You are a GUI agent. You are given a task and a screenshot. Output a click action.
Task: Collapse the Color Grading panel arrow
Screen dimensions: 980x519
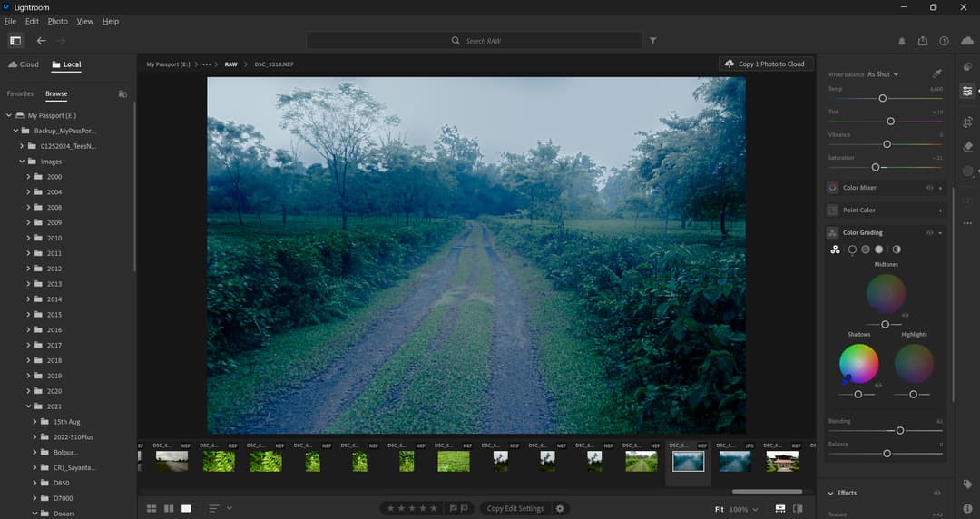tap(940, 232)
